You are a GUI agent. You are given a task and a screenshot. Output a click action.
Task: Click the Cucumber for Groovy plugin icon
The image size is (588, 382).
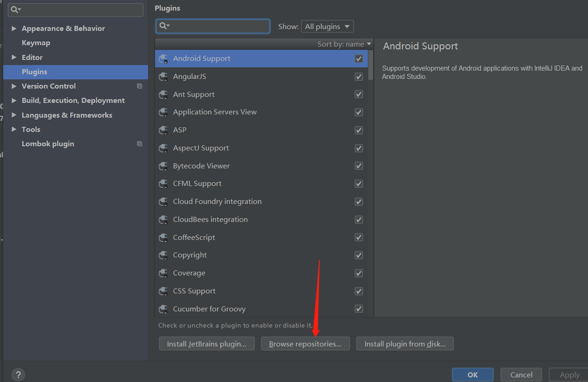point(163,309)
